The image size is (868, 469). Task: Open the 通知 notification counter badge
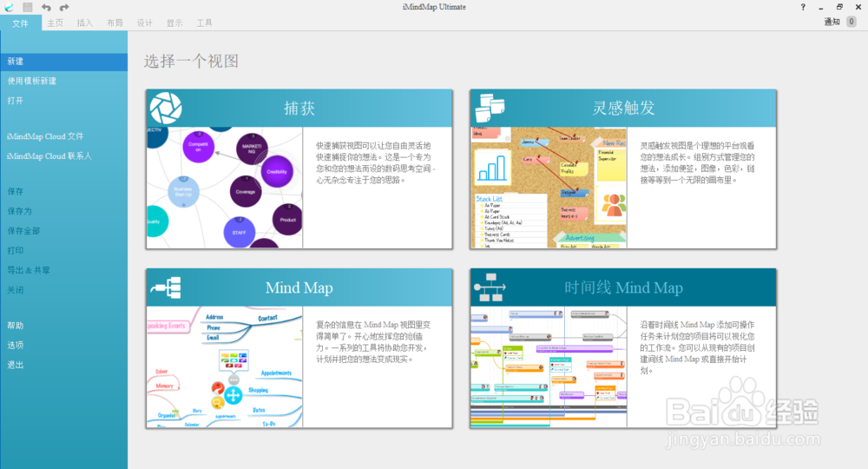pos(852,22)
